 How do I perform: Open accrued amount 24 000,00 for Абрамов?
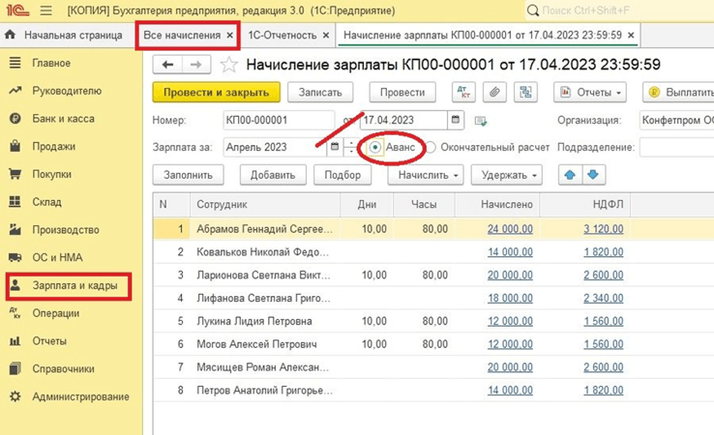click(510, 229)
